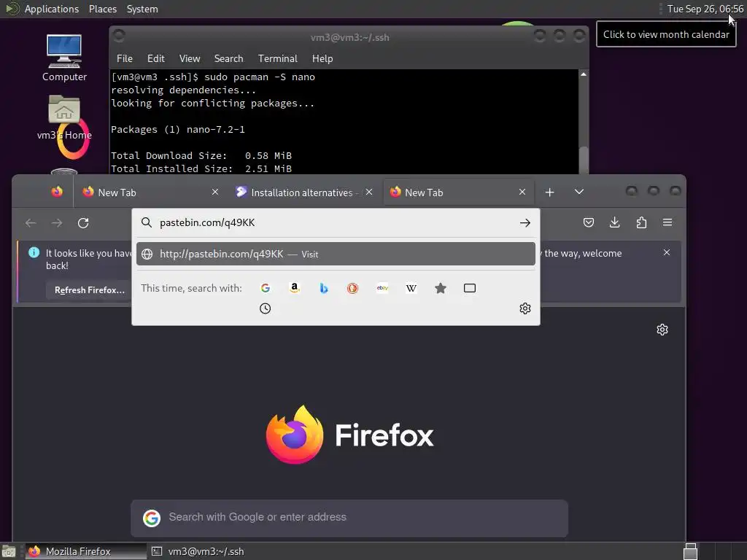Open Firefox View pinned tab icon
This screenshot has height=560, width=747.
(57, 192)
